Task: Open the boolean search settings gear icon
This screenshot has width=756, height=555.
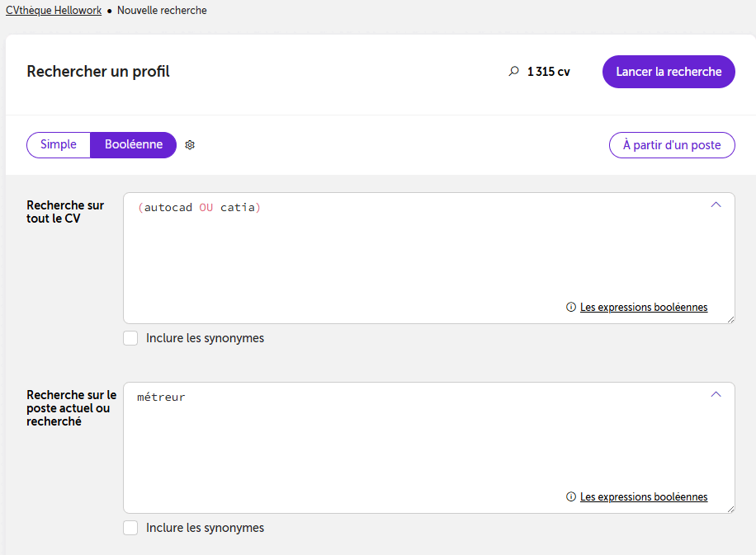Action: tap(190, 145)
